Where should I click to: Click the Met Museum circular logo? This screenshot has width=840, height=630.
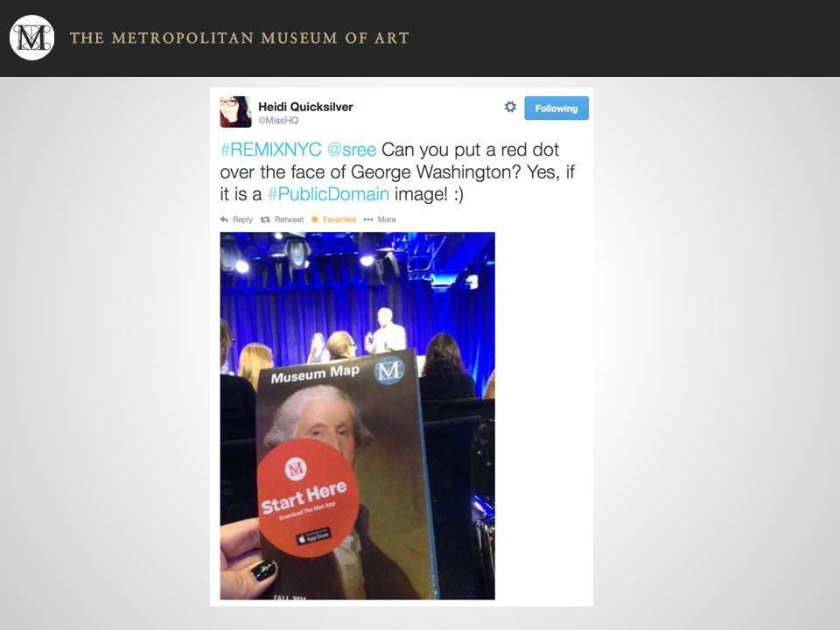pos(32,38)
